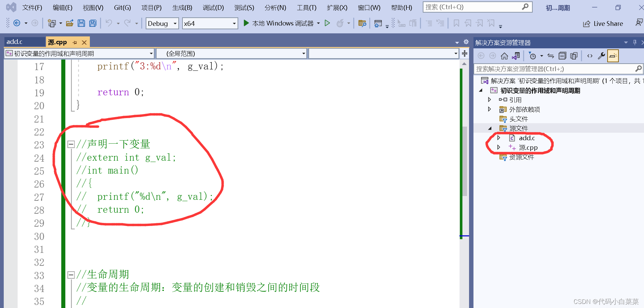The height and width of the screenshot is (308, 644).
Task: Click the Home icon in Solution Explorer
Action: pyautogui.click(x=504, y=55)
